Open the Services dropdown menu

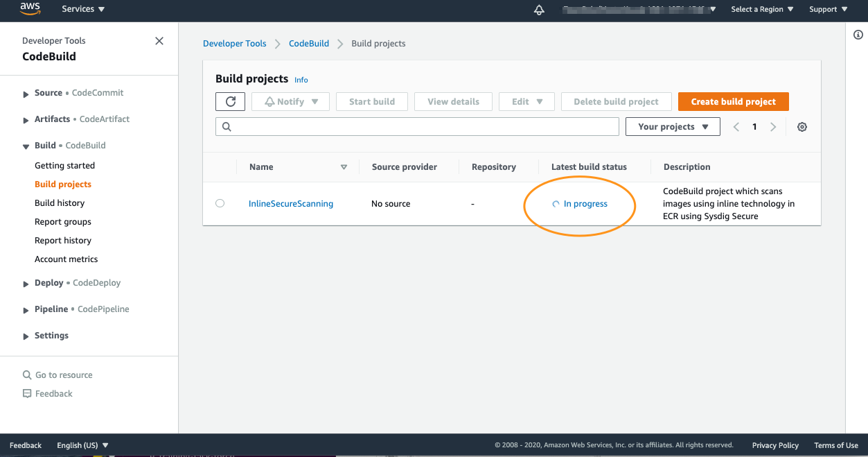click(83, 9)
